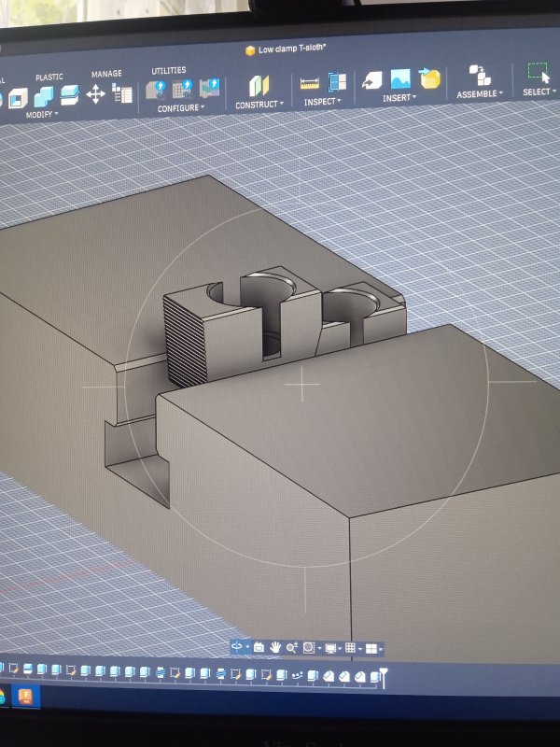
Task: Click the Offset Plane construct icon
Action: [x=259, y=86]
